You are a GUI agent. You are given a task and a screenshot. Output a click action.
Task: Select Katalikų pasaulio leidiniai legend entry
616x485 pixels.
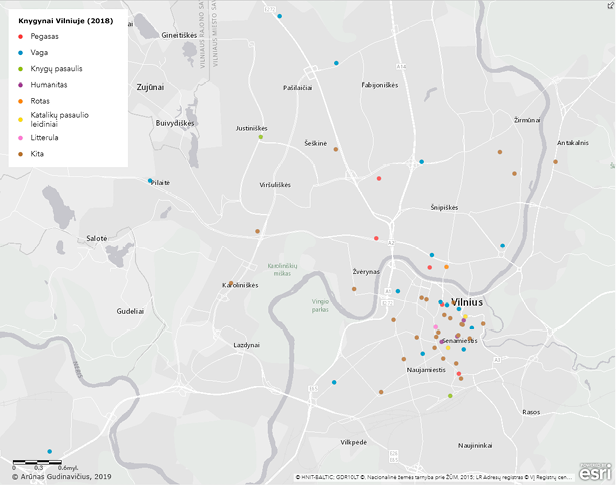[x=59, y=119]
